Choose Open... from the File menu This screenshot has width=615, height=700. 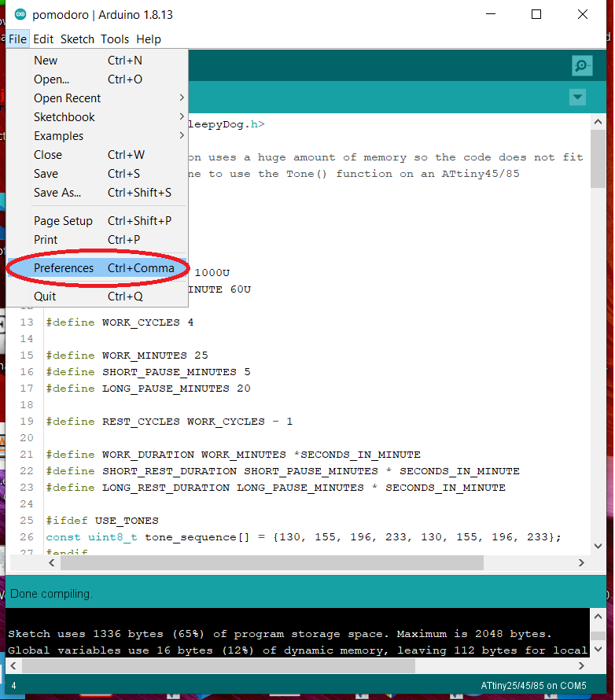coord(97,79)
